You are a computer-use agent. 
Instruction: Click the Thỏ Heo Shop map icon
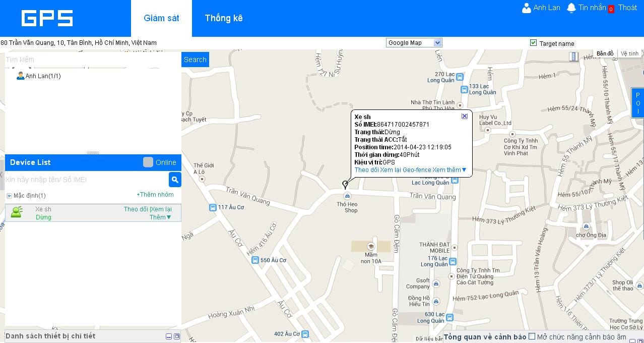click(347, 196)
